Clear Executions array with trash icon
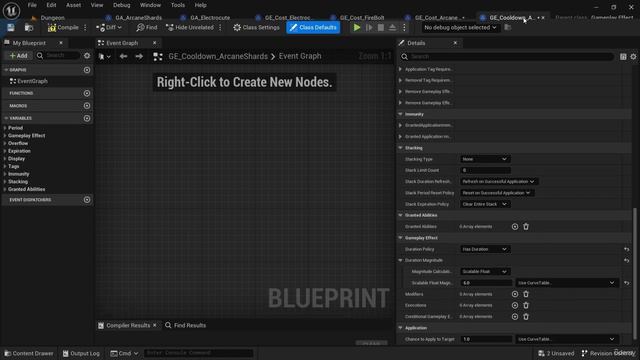 click(x=526, y=305)
